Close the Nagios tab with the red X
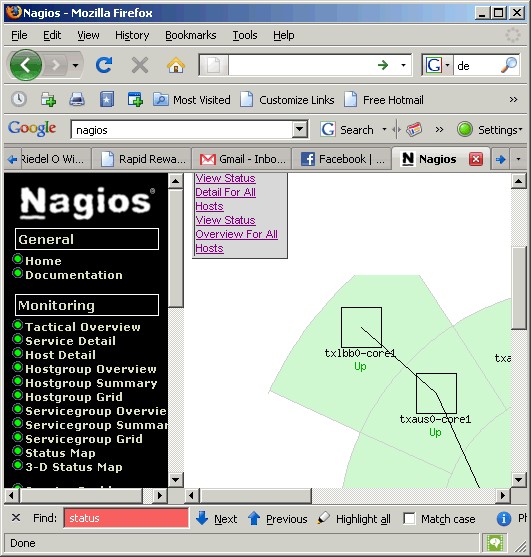Screen dimensions: 531x557 (476, 159)
